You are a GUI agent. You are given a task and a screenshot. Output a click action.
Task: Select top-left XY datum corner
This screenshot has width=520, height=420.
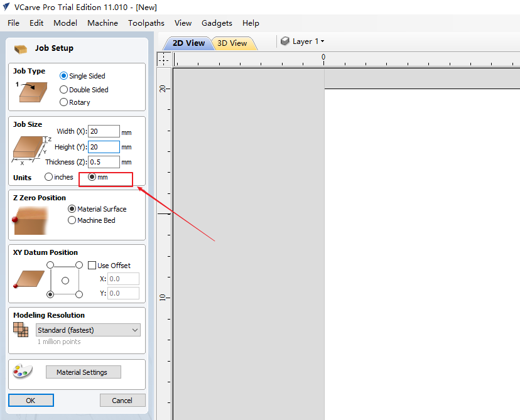point(50,265)
